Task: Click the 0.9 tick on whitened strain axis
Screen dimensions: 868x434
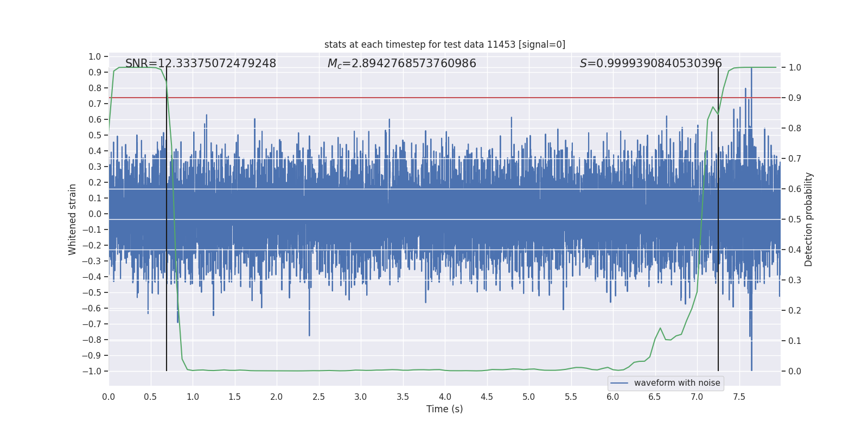Action: (95, 72)
